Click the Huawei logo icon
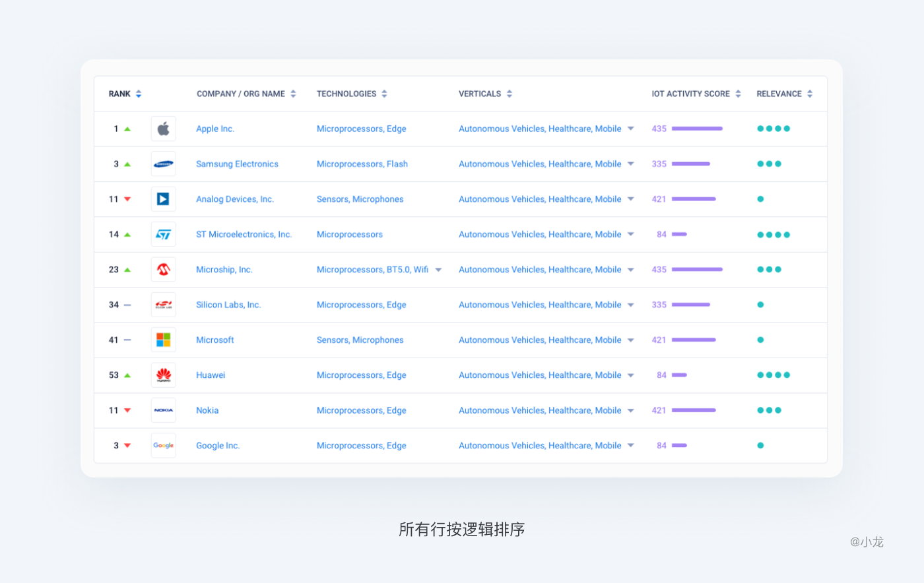Viewport: 924px width, 583px height. 163,375
